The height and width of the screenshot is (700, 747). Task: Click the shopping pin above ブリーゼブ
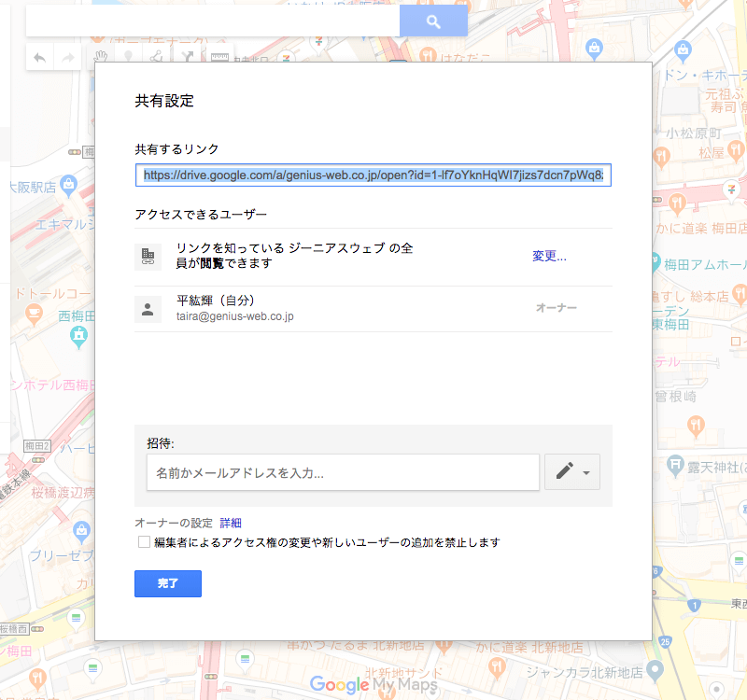coord(81,532)
